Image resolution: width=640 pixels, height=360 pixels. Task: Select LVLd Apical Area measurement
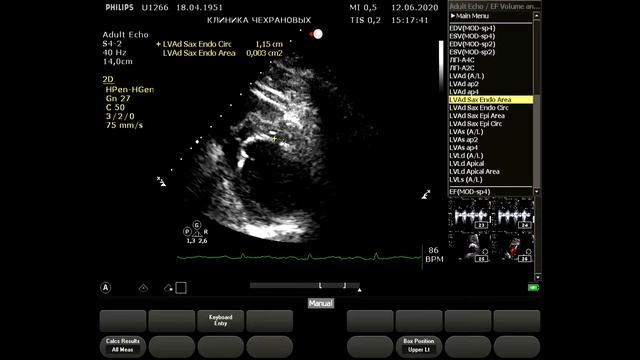[x=474, y=171]
